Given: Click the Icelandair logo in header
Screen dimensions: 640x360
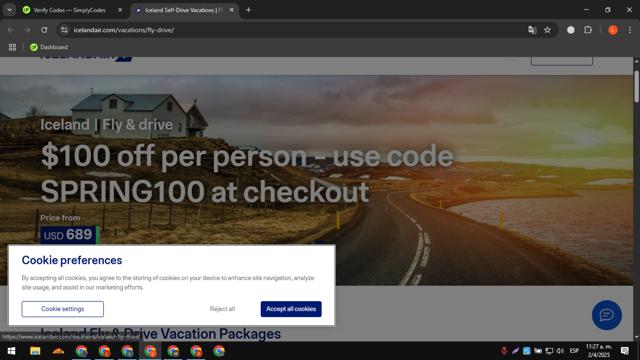Looking at the screenshot, I should [x=86, y=58].
